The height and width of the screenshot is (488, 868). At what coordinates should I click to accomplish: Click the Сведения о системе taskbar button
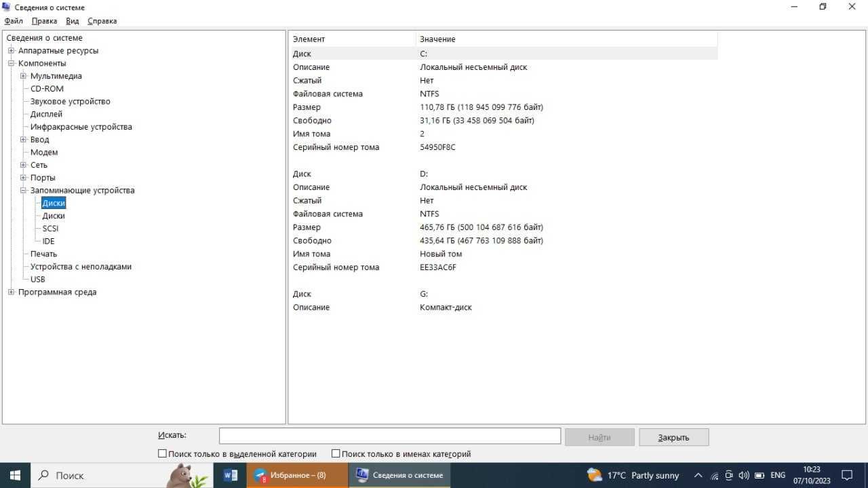pyautogui.click(x=399, y=475)
